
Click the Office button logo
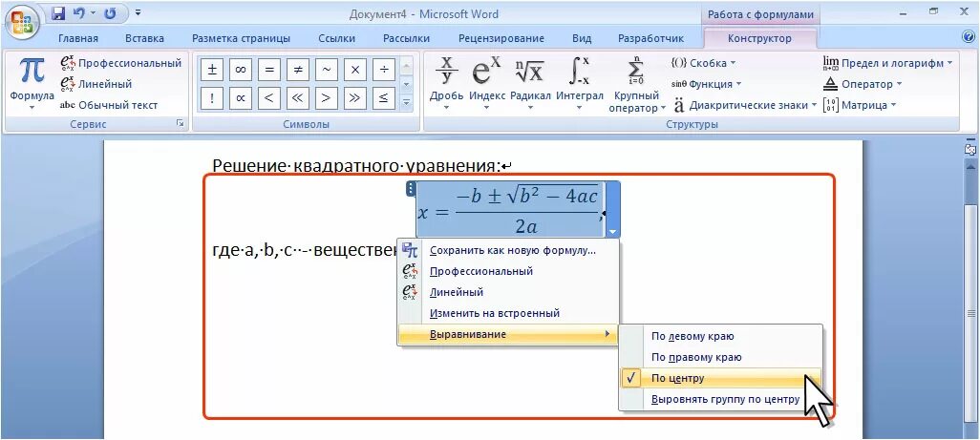(23, 23)
